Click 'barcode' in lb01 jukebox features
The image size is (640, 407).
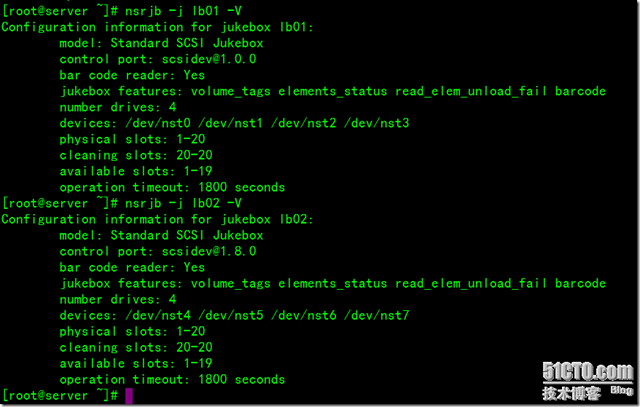[580, 91]
